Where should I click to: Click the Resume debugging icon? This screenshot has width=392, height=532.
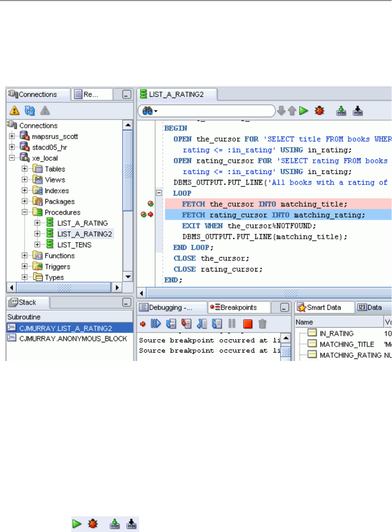(x=156, y=324)
